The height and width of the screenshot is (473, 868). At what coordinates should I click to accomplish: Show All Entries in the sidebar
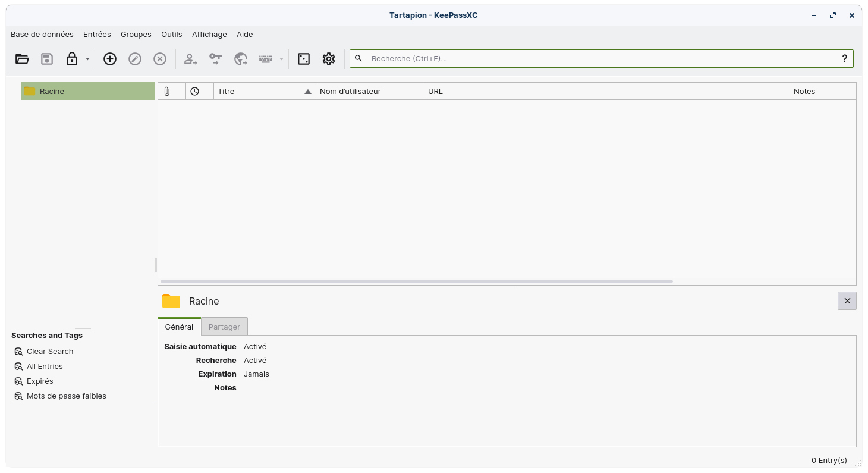click(45, 367)
